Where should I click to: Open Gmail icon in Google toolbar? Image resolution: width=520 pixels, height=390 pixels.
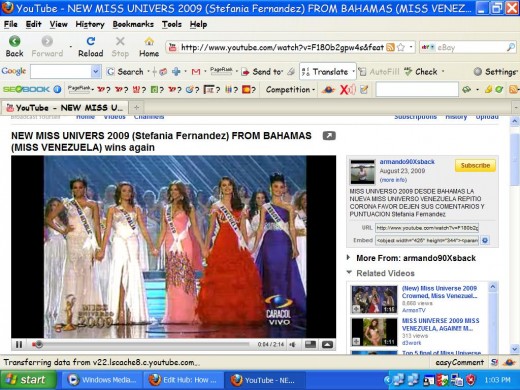point(196,72)
